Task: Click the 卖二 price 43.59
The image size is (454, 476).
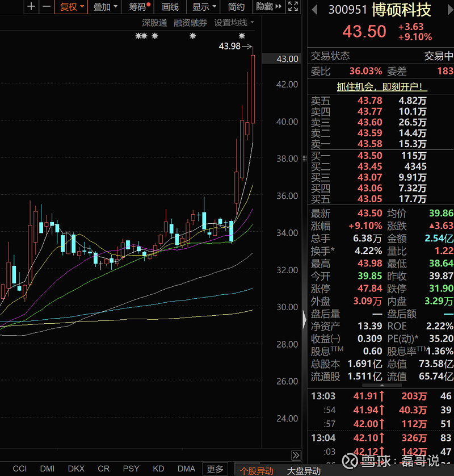Action: click(x=369, y=133)
